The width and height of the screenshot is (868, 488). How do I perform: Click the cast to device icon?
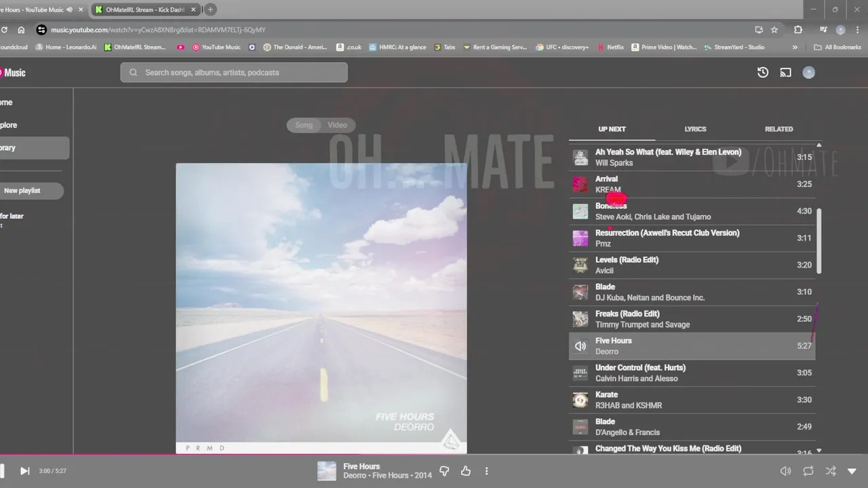(785, 73)
